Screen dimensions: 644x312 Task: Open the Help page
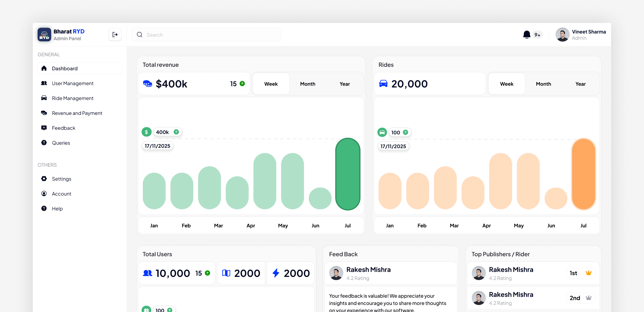click(80, 208)
